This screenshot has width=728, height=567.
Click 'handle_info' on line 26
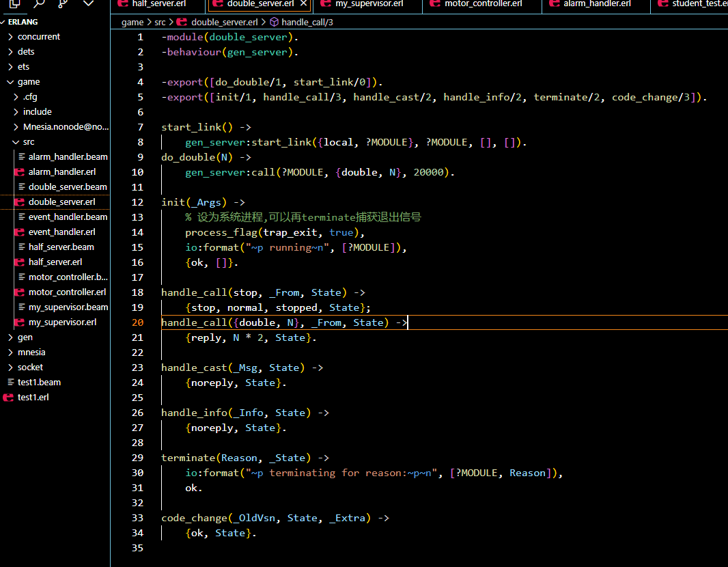point(194,413)
